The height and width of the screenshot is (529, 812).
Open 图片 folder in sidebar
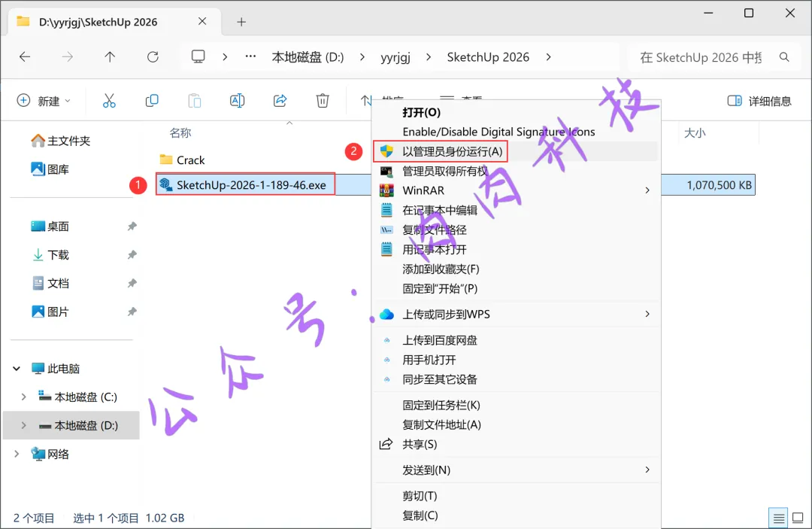coord(50,312)
